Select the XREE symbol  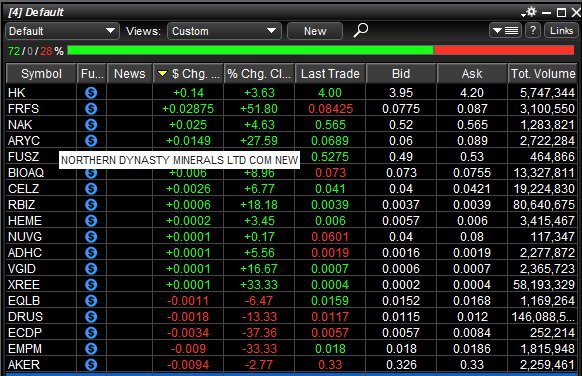pyautogui.click(x=24, y=284)
